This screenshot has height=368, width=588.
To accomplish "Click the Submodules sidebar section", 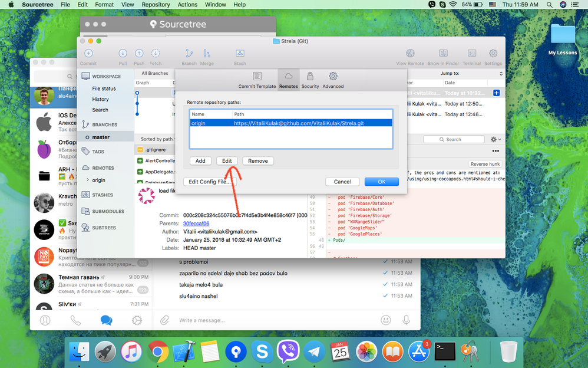I will click(x=108, y=211).
